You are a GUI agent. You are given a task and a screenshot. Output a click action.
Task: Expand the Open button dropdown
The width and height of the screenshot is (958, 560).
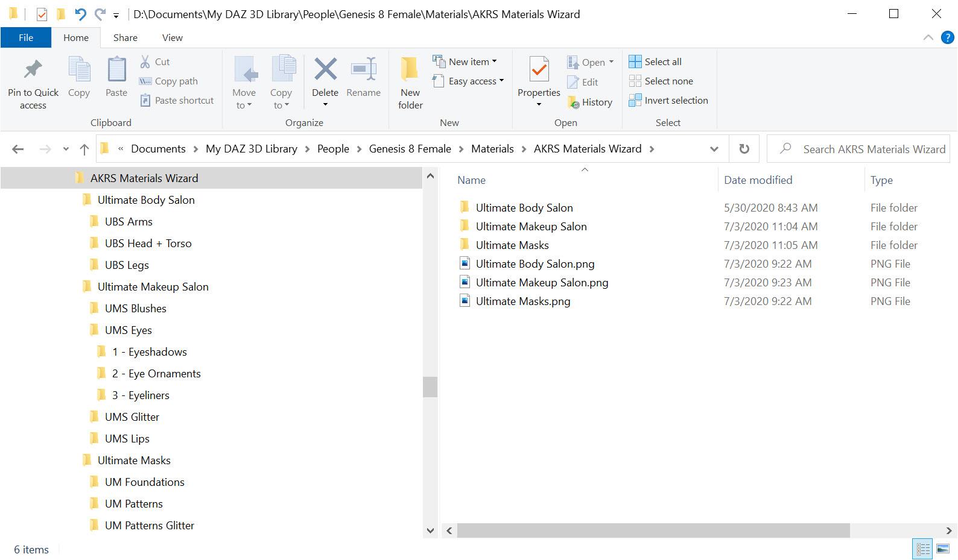(611, 61)
